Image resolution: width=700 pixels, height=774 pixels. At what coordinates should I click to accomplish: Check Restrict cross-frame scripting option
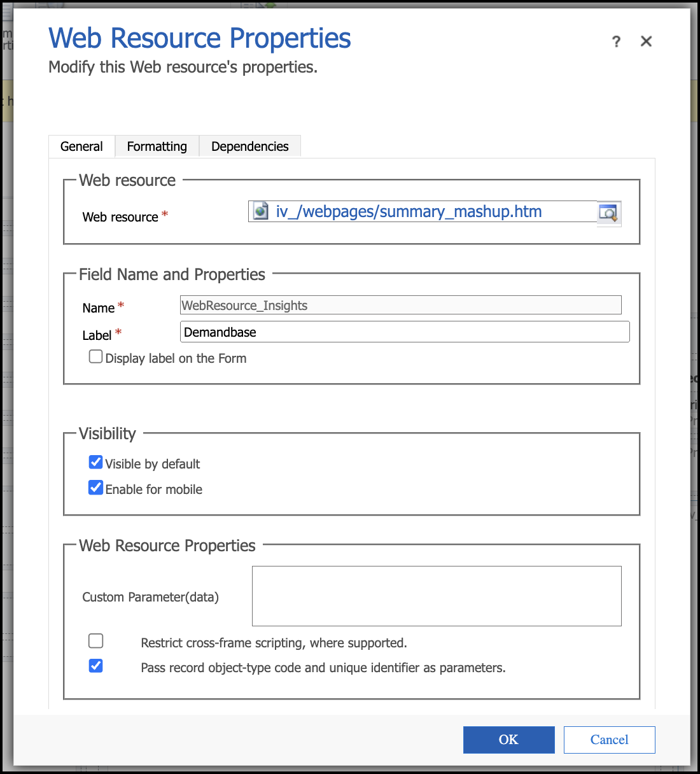96,641
